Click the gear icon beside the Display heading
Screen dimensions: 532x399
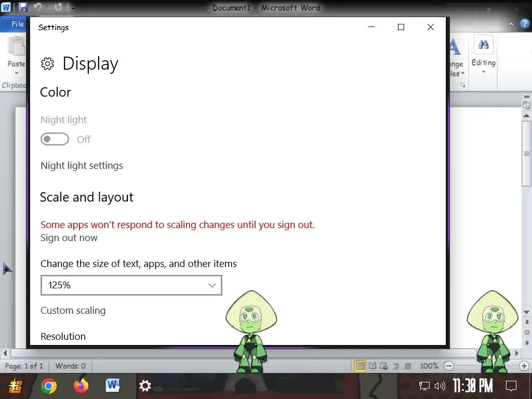tap(47, 64)
